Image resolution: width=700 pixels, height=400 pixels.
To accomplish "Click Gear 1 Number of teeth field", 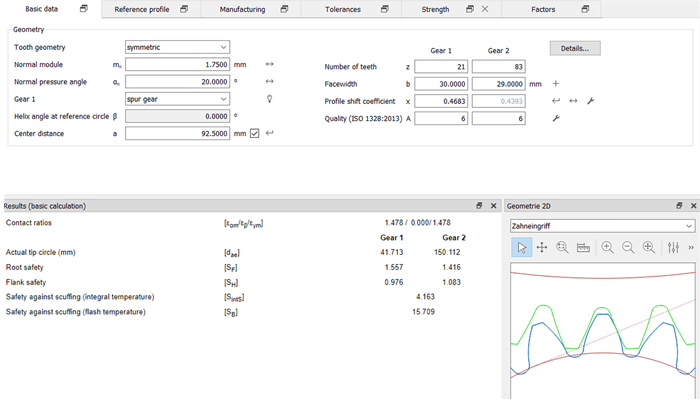I will click(x=441, y=67).
